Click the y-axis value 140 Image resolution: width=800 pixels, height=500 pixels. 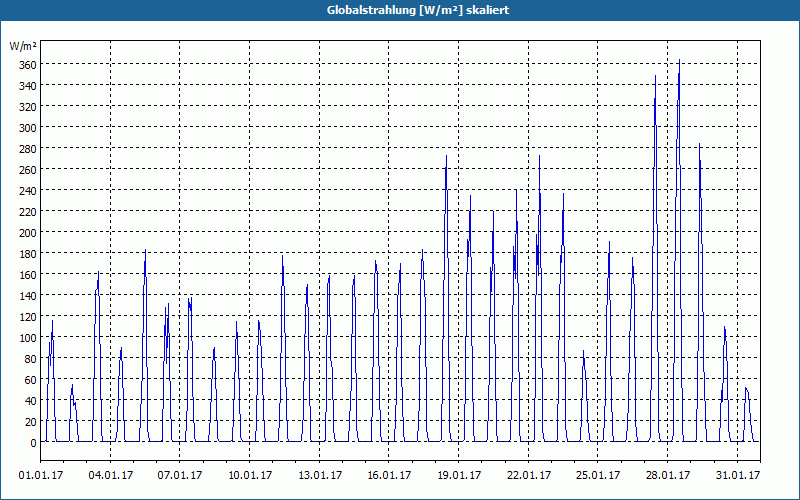pos(28,296)
